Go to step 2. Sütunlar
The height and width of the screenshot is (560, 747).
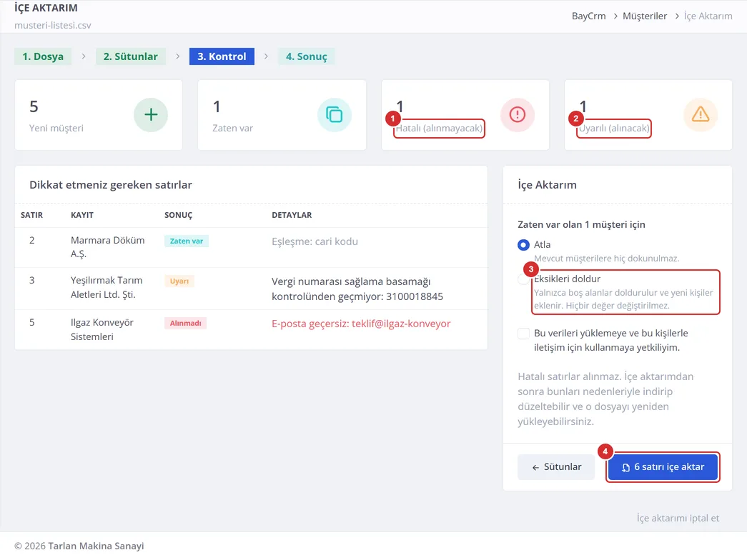coord(131,56)
